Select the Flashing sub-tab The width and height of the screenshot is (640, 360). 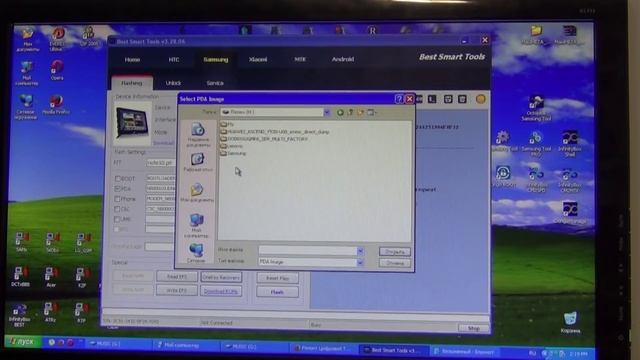click(132, 83)
